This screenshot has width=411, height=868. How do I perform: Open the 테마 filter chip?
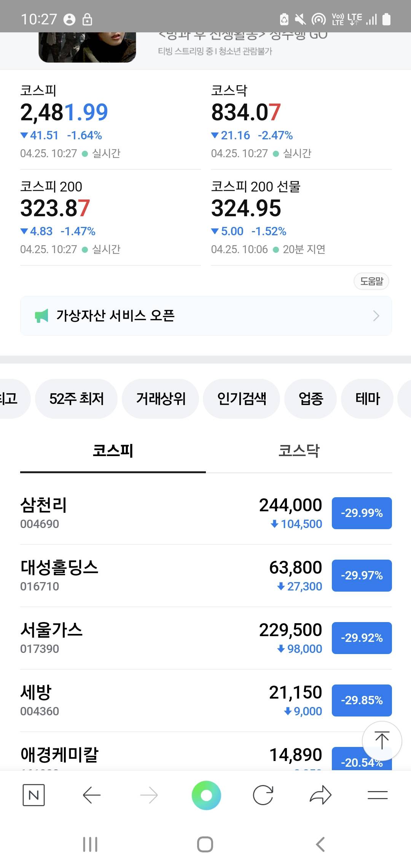coord(367,399)
